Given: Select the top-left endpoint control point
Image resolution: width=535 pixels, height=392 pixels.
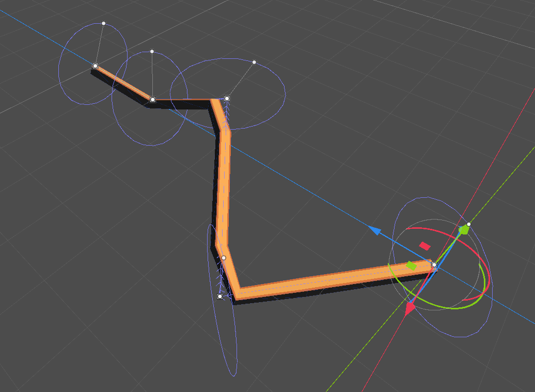Looking at the screenshot, I should 95,65.
